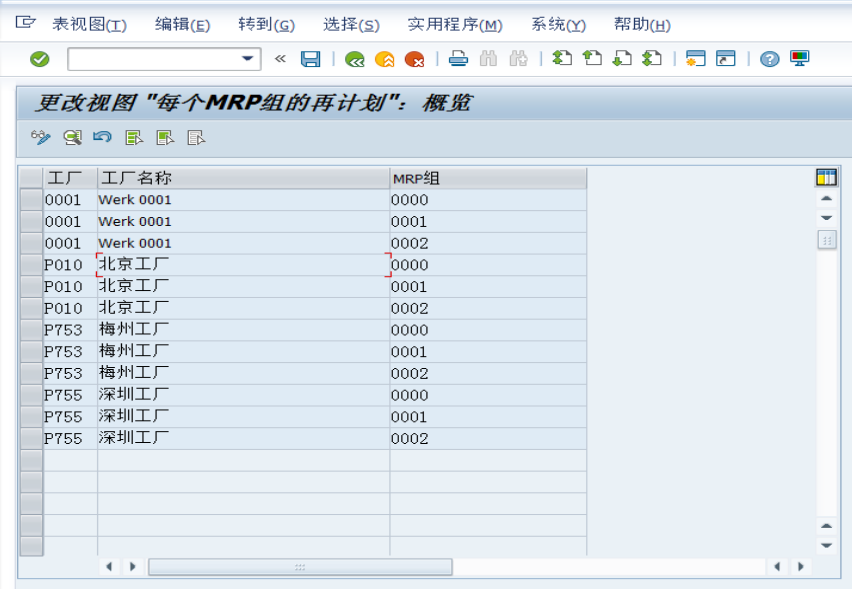
Task: Click Select All entries icon
Action: [x=134, y=137]
